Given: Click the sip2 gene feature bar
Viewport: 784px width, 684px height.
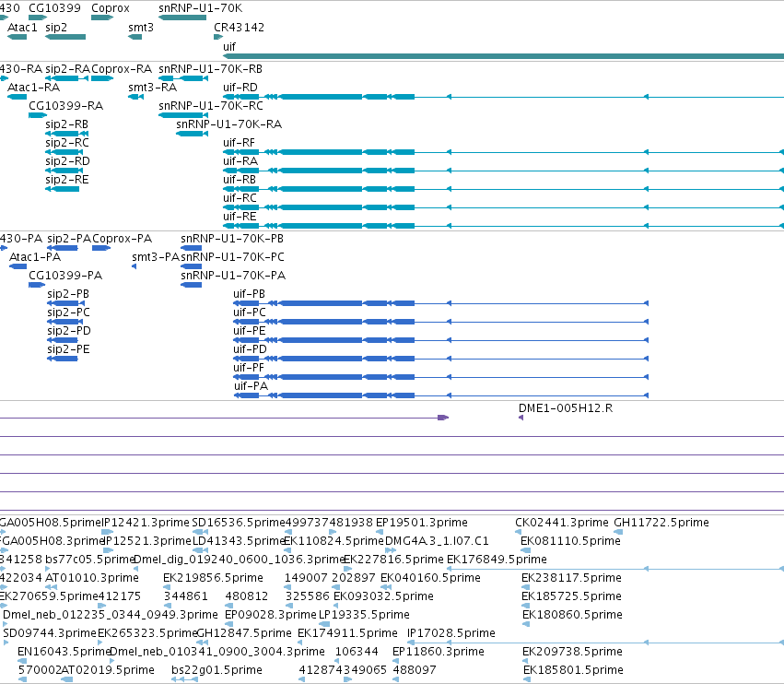Looking at the screenshot, I should 65,37.
